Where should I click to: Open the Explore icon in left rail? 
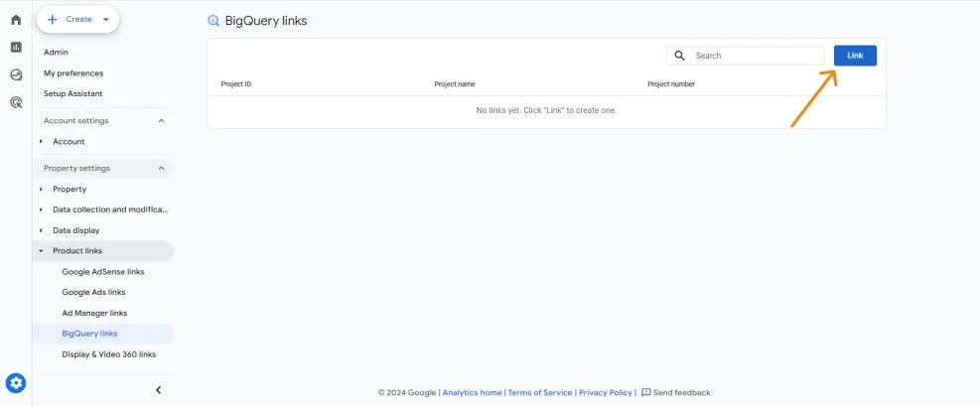16,75
